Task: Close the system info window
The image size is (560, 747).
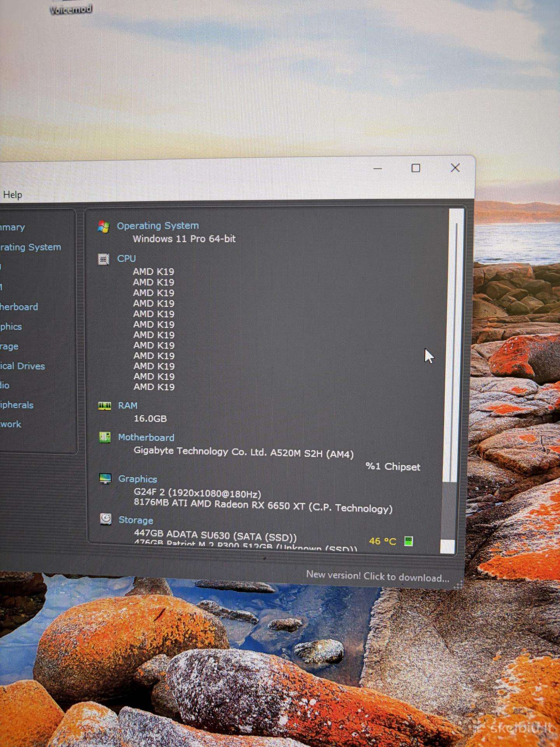Action: 455,168
